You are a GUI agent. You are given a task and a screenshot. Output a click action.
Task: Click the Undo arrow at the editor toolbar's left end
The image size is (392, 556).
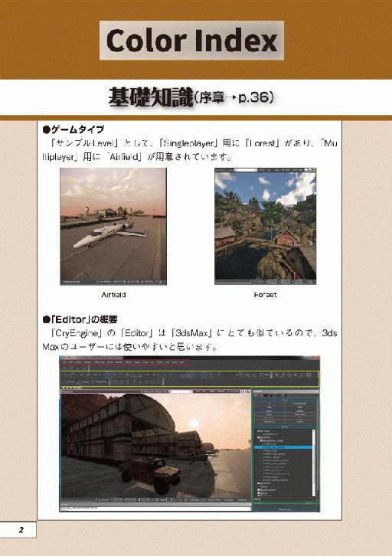click(x=64, y=374)
